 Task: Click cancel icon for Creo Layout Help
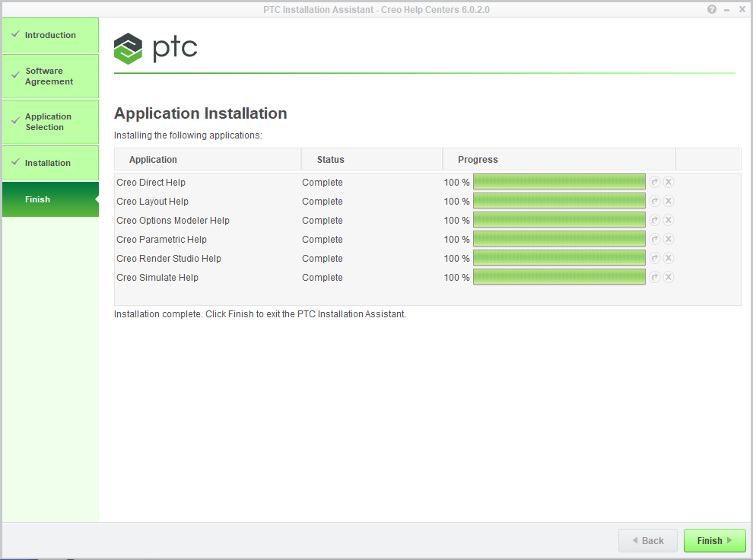click(x=669, y=201)
